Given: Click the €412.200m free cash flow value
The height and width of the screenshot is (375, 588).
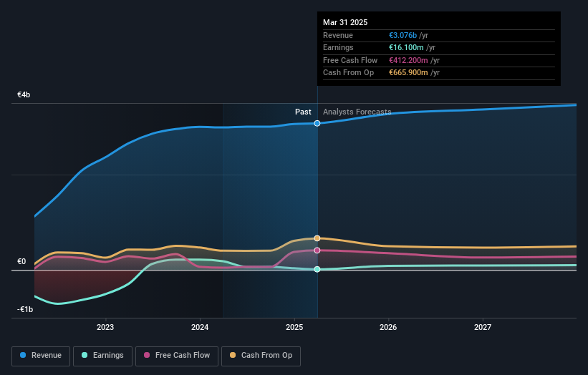Looking at the screenshot, I should point(408,60).
